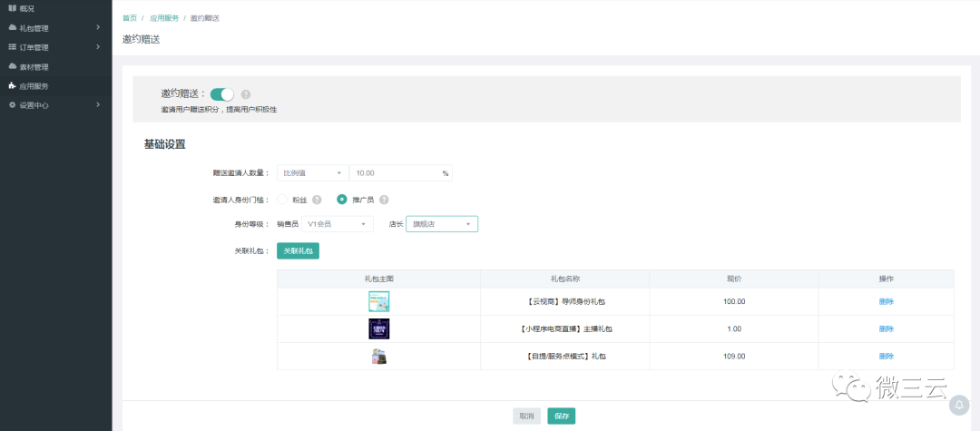Image resolution: width=980 pixels, height=431 pixels.
Task: Select the 推广员 radio button
Action: tap(342, 200)
